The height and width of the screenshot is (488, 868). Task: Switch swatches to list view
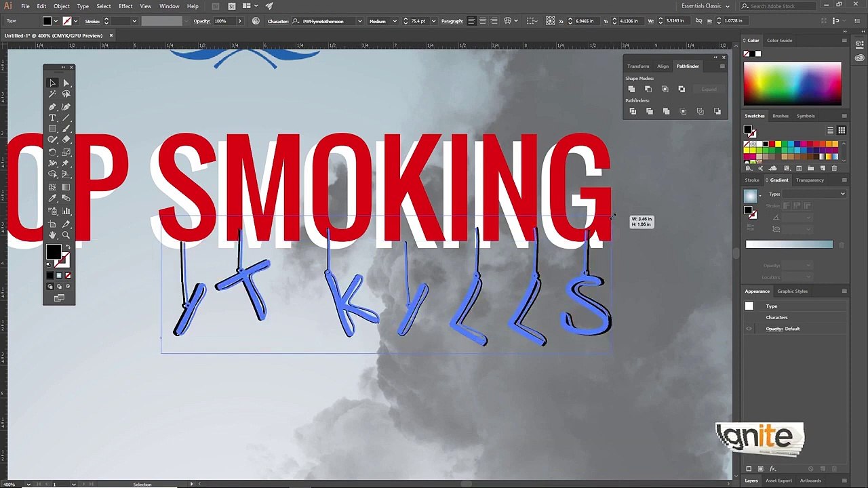830,130
